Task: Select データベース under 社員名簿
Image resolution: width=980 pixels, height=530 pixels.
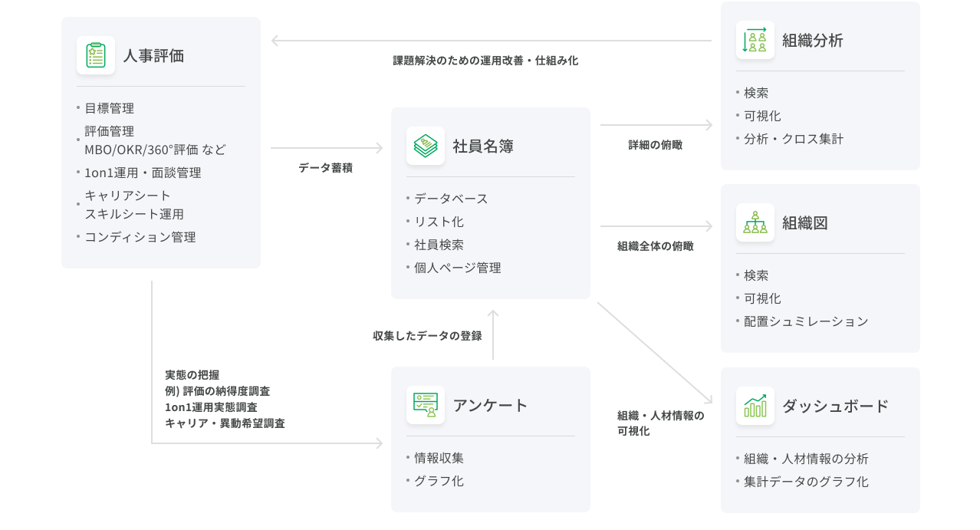Action: point(451,199)
